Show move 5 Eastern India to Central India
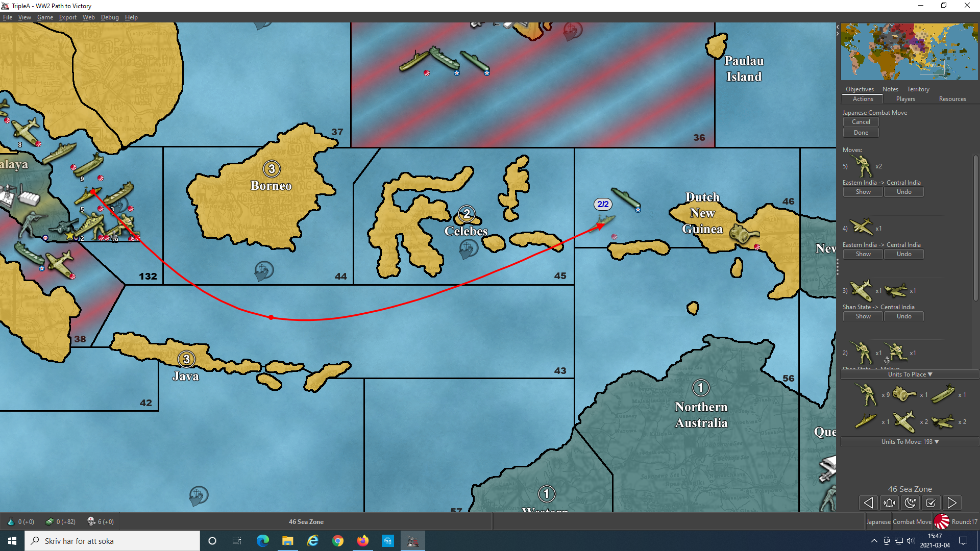Image resolution: width=980 pixels, height=551 pixels. point(863,192)
